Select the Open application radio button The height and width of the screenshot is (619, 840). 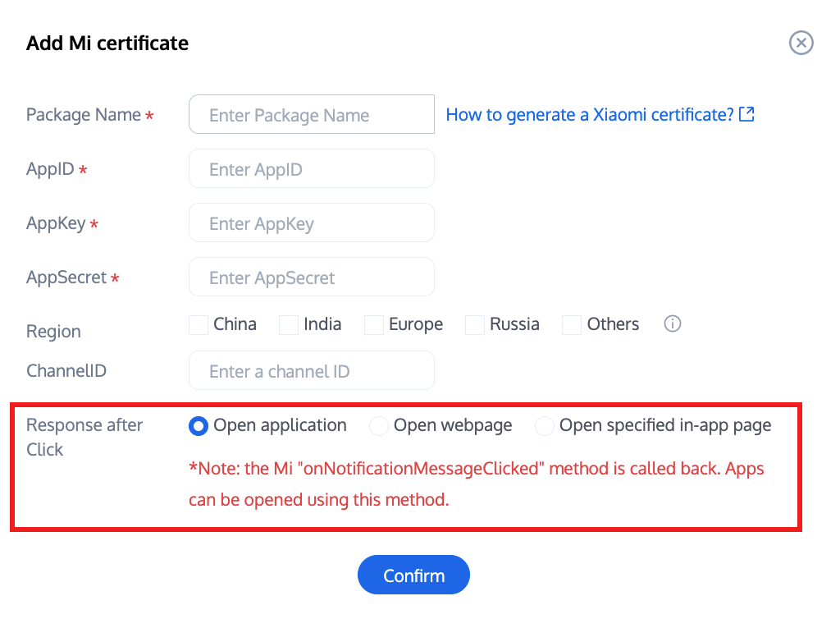click(x=199, y=426)
